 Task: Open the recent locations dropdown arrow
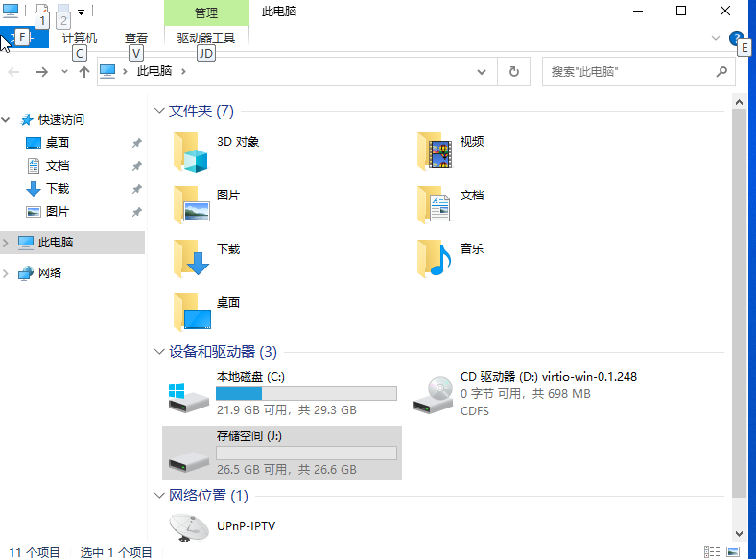64,72
